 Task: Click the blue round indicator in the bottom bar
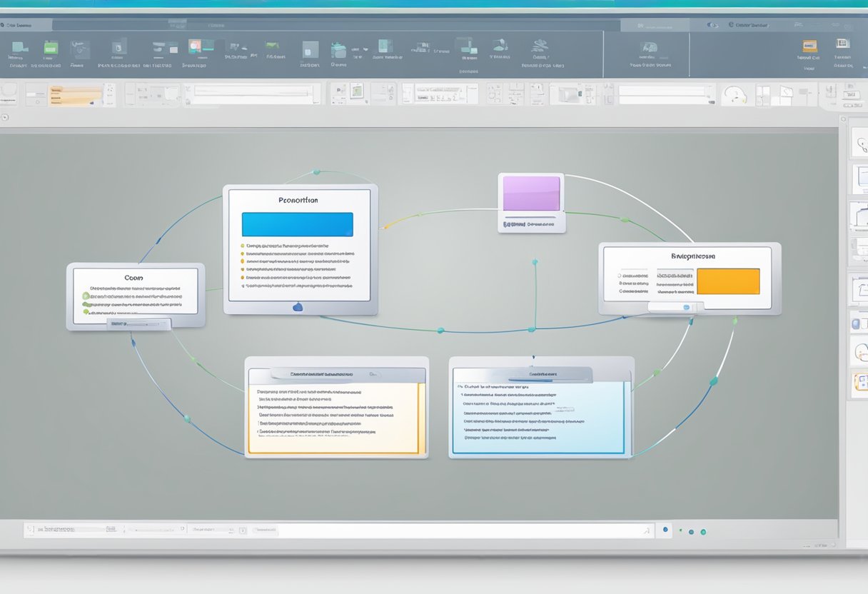(665, 530)
